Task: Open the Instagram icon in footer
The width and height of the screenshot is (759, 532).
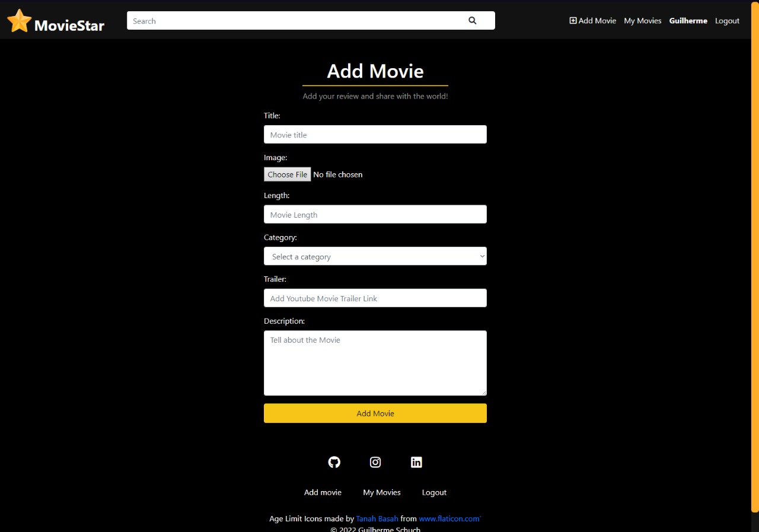Action: click(375, 462)
